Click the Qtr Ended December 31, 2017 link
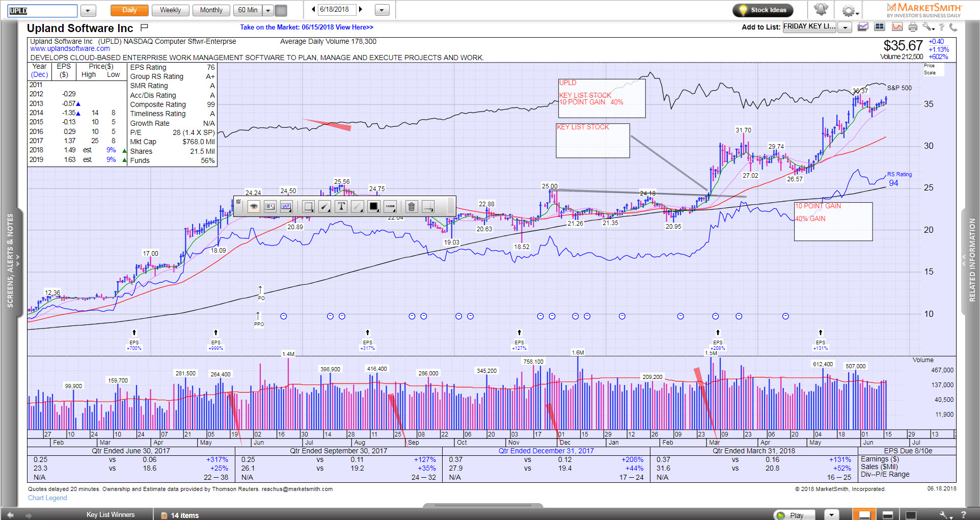 (546, 451)
